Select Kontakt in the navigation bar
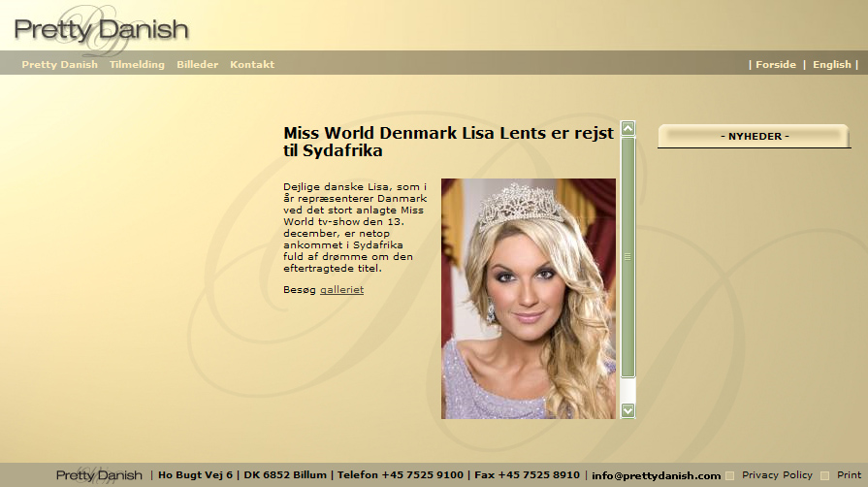The width and height of the screenshot is (868, 487). point(252,65)
